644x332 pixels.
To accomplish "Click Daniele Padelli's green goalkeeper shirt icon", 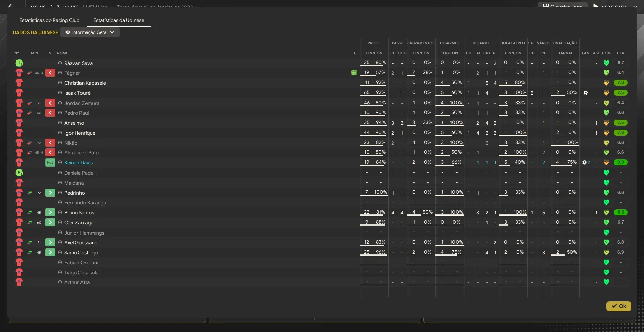I will tap(19, 173).
